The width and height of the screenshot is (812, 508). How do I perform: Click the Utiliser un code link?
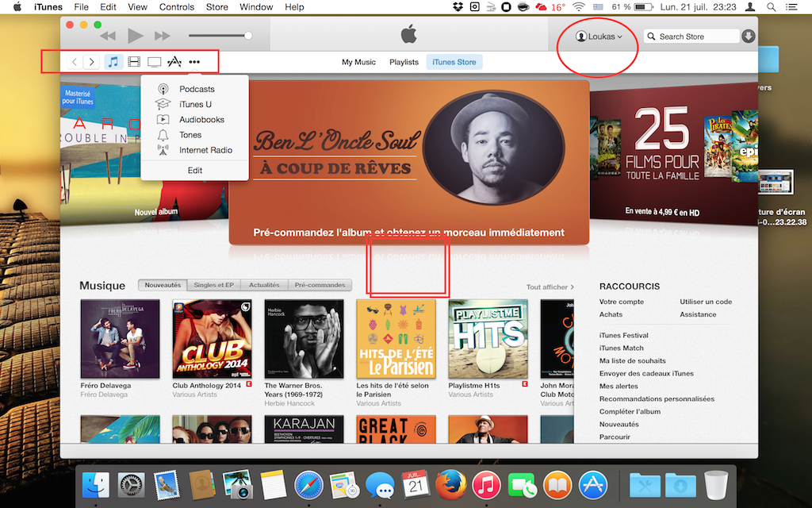(706, 302)
